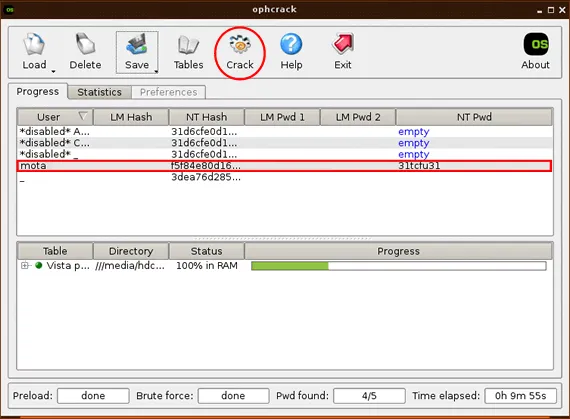Click the Progress column header in tables list

[398, 251]
